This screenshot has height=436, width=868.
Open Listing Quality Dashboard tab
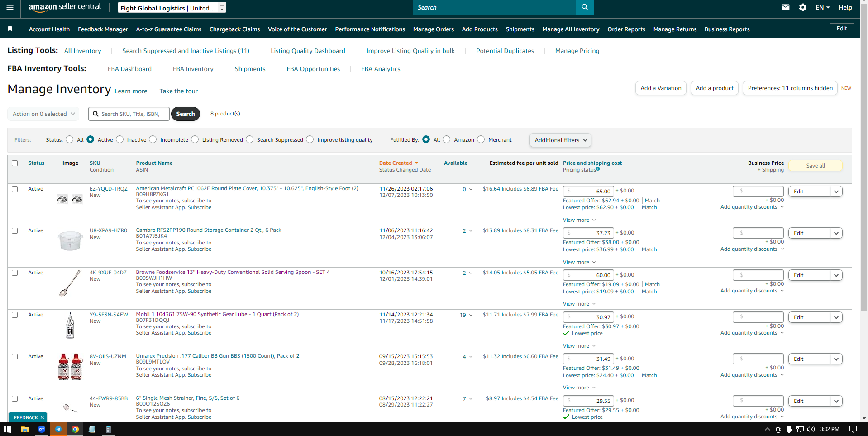pos(308,51)
